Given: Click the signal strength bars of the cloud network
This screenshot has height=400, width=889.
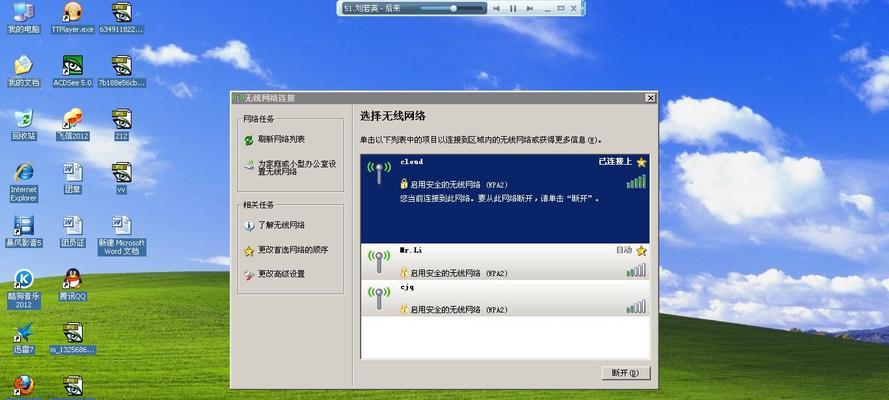Looking at the screenshot, I should pos(636,181).
